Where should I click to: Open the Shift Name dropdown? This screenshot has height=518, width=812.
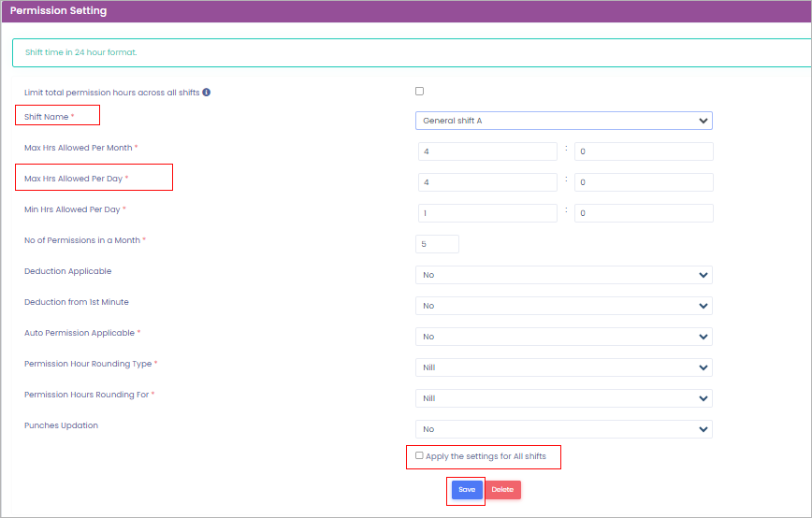tap(563, 121)
